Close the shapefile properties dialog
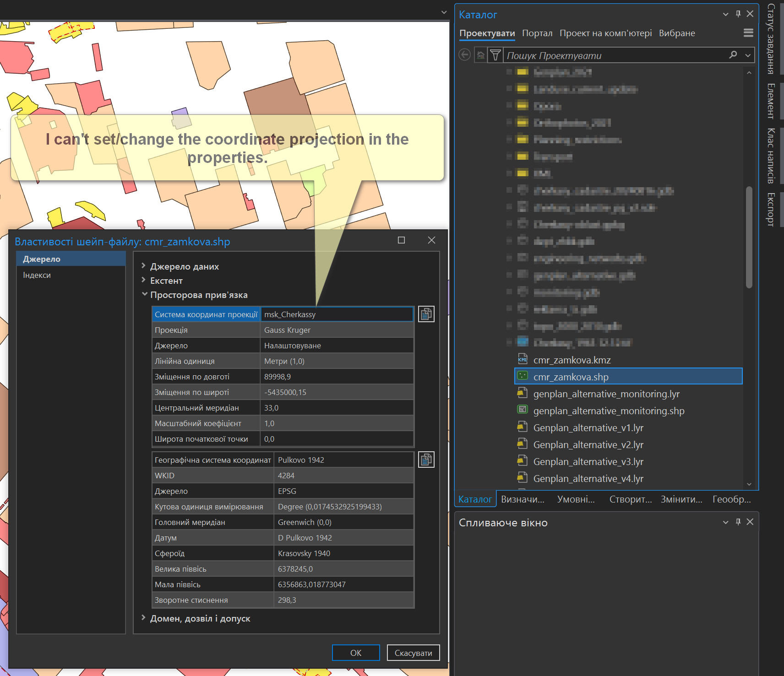This screenshot has width=784, height=676. (431, 240)
